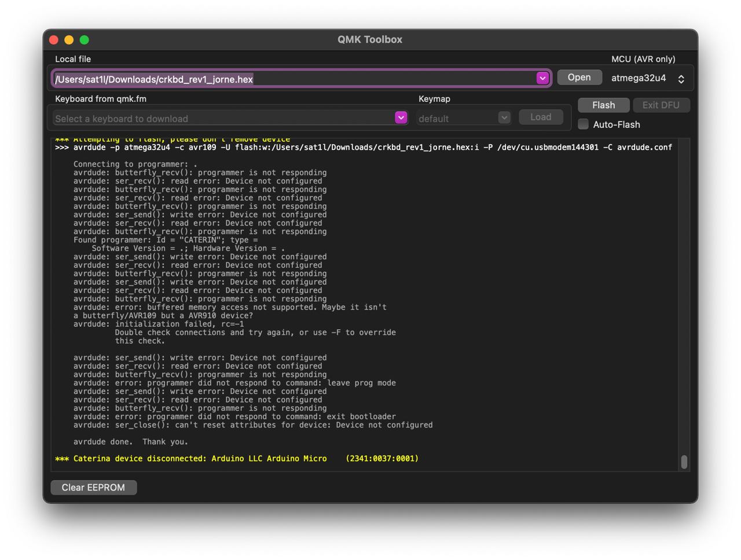Expand the local file path dropdown

click(x=542, y=78)
